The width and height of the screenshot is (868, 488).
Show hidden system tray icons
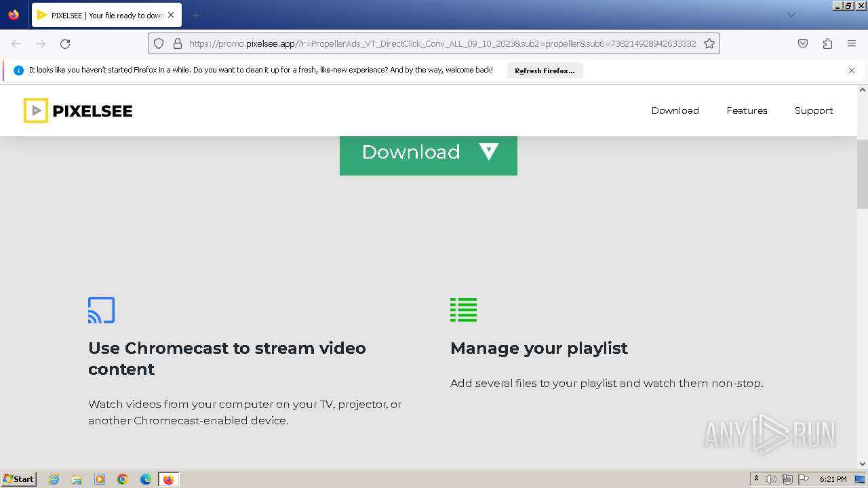pyautogui.click(x=756, y=479)
